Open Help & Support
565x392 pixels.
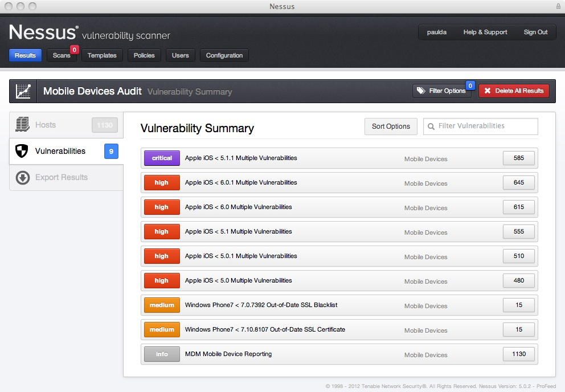pos(485,32)
